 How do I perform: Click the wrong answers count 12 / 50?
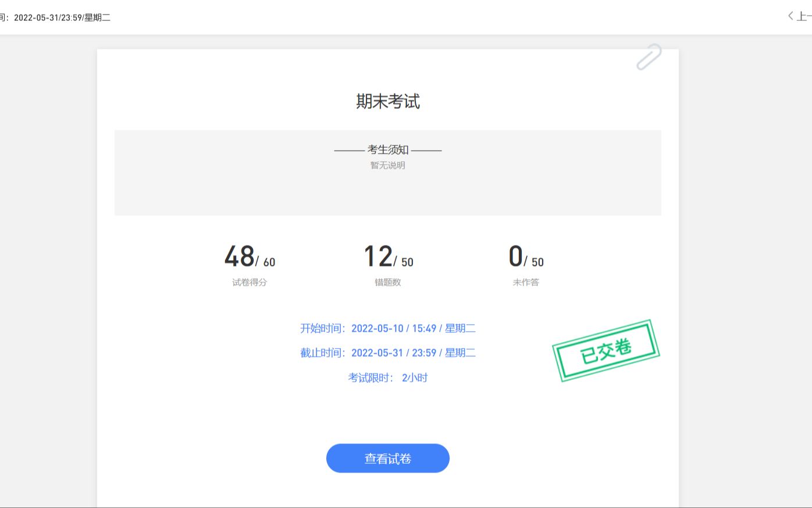pyautogui.click(x=389, y=257)
